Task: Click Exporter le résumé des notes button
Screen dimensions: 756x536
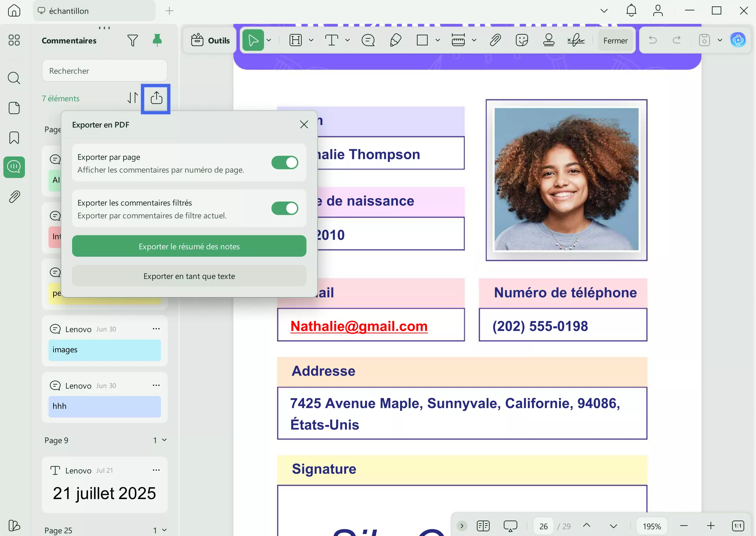Action: pos(189,246)
